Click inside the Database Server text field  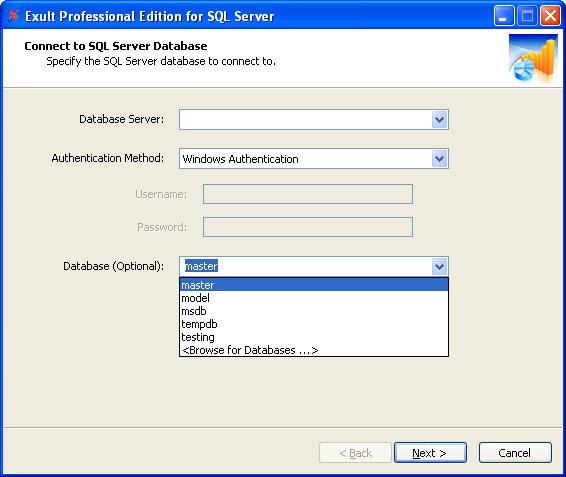[305, 120]
